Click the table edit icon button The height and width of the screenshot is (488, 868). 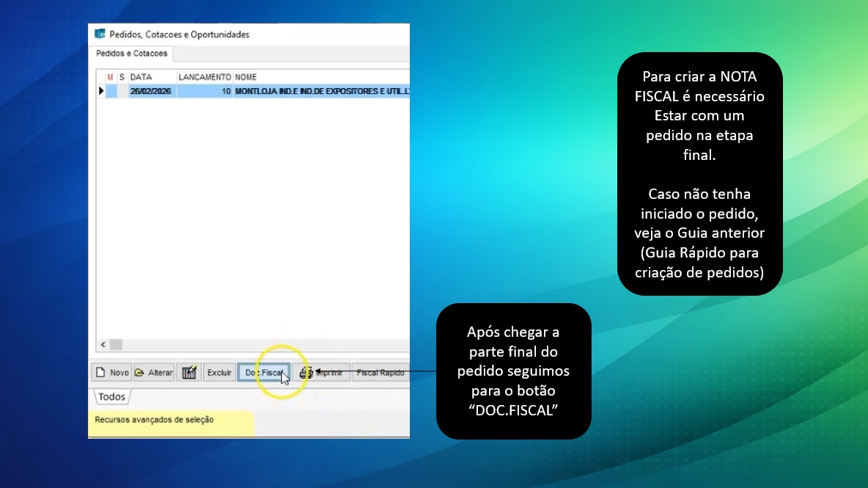[x=189, y=373]
